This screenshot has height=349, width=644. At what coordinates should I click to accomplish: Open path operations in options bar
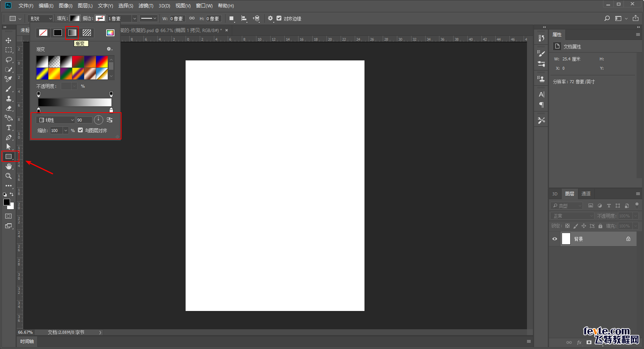point(231,18)
